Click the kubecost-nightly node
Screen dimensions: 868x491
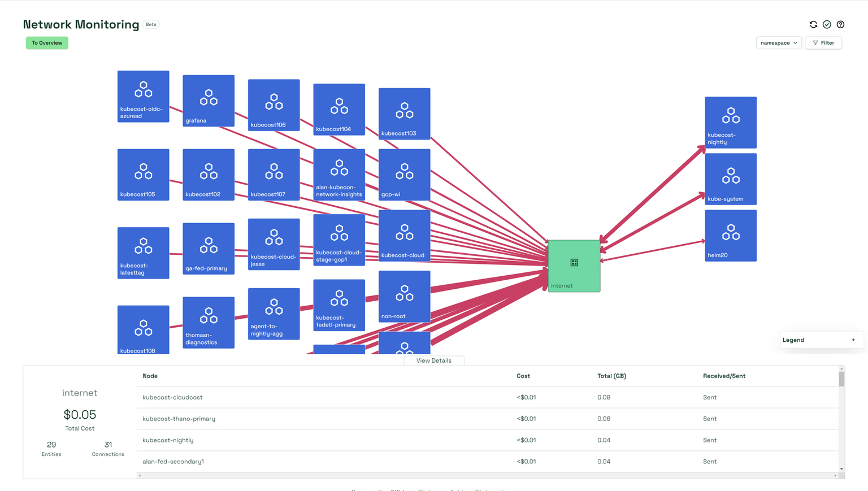point(730,122)
